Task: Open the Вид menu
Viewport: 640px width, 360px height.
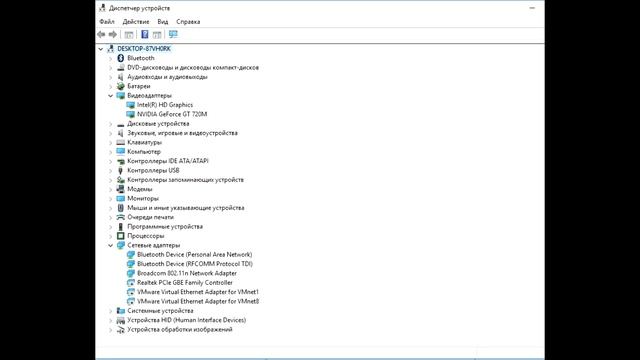Action: pyautogui.click(x=162, y=22)
